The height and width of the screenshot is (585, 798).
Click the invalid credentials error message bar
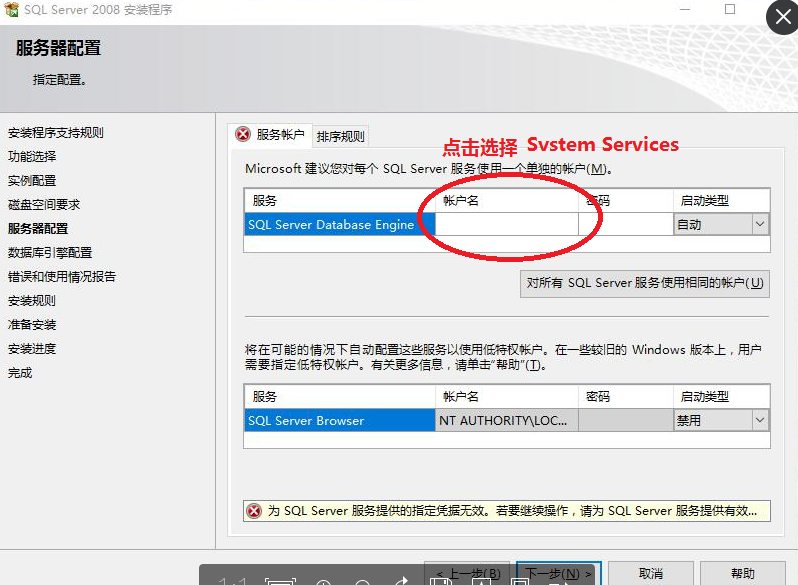coord(507,511)
